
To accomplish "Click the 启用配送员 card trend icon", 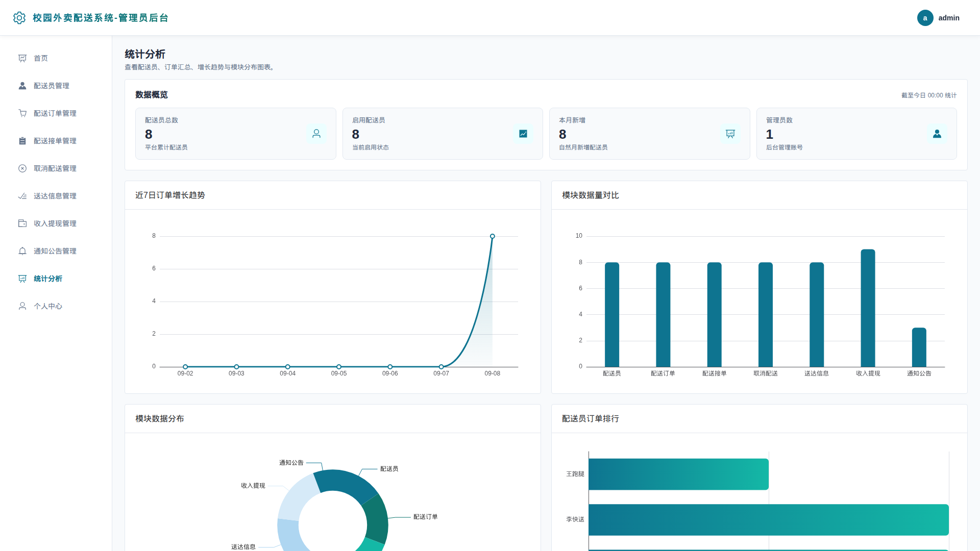I will coord(523,134).
